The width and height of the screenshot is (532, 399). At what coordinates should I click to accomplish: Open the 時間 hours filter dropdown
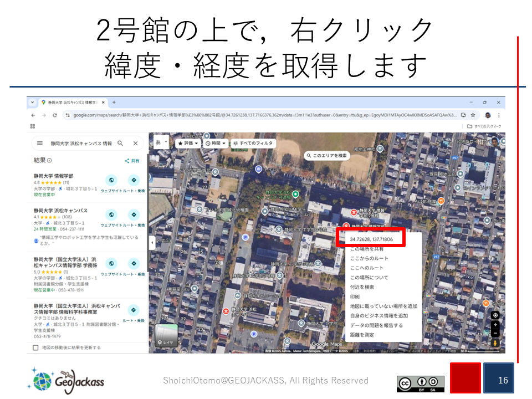pyautogui.click(x=216, y=143)
